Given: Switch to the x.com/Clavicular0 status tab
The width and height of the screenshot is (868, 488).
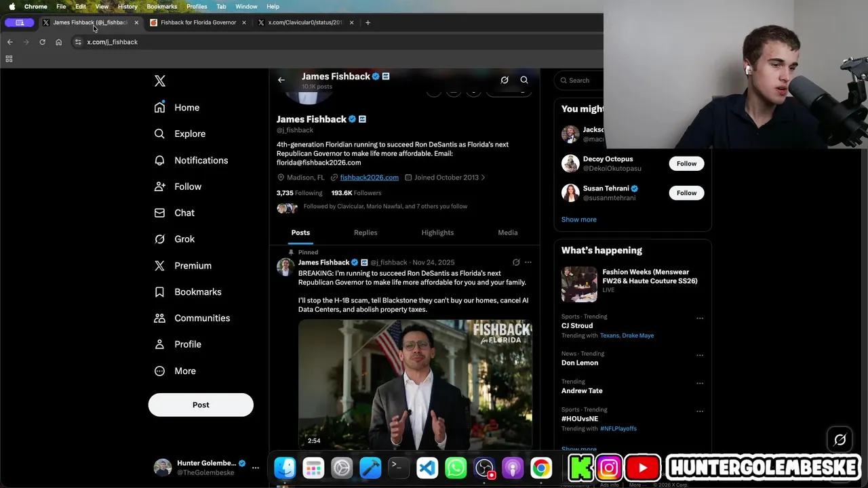Looking at the screenshot, I should [305, 22].
